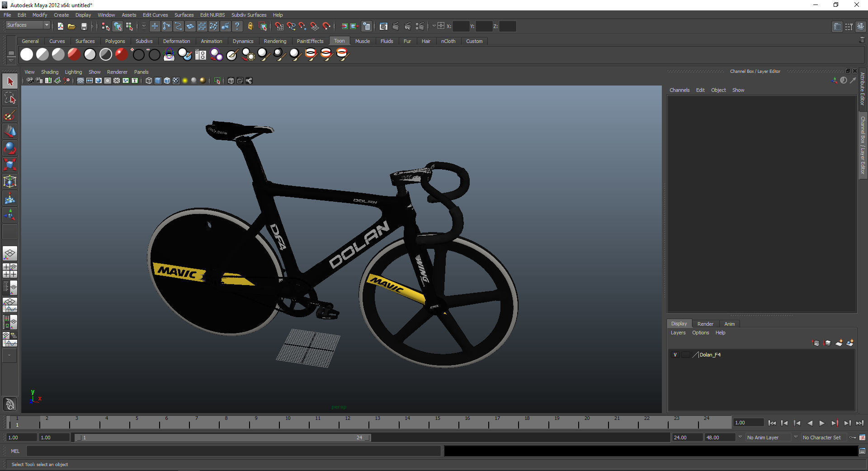Select the Soft Modification tool
Viewport: 868px width, 471px height.
(x=10, y=198)
